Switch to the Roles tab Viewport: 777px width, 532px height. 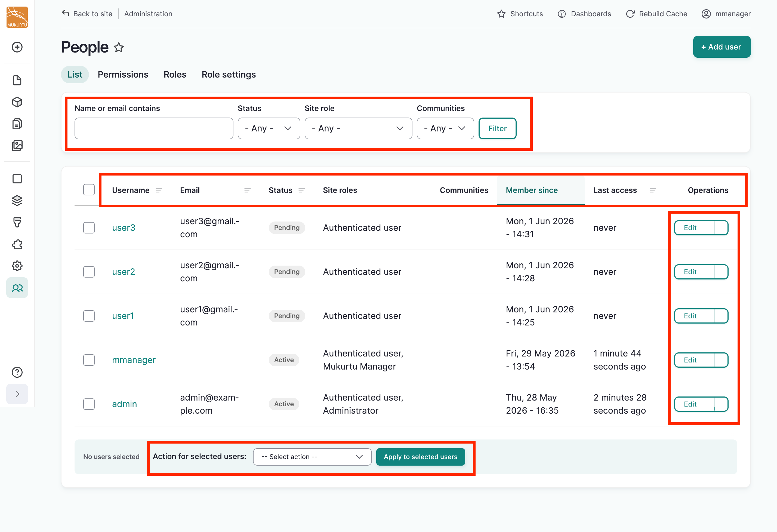[175, 75]
